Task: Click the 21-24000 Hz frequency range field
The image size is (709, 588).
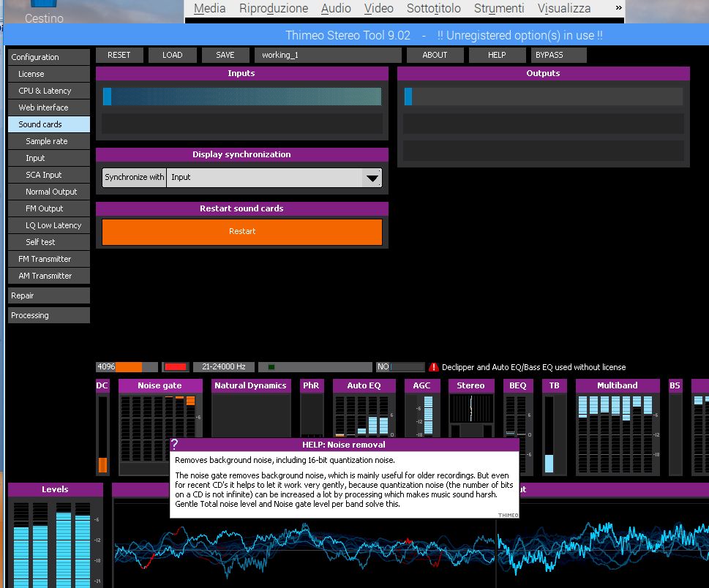Action: click(224, 367)
